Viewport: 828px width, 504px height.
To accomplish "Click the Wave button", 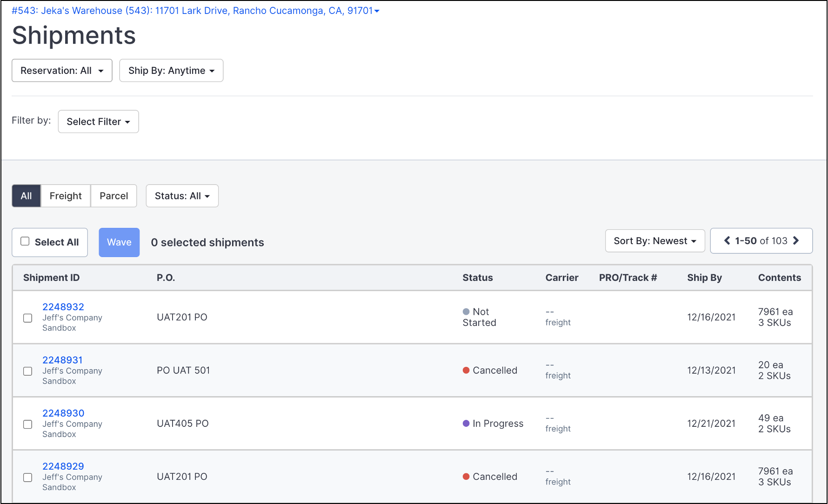I will click(x=119, y=242).
